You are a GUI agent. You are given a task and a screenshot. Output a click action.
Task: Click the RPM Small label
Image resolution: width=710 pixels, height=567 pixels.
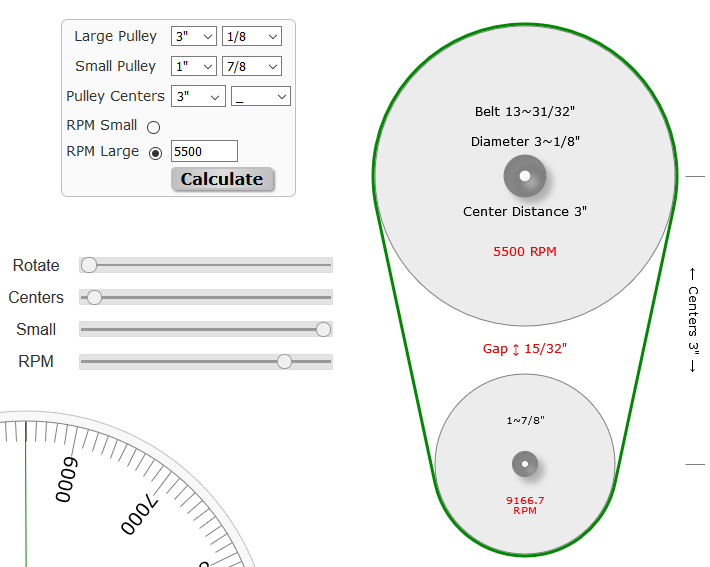(x=102, y=125)
